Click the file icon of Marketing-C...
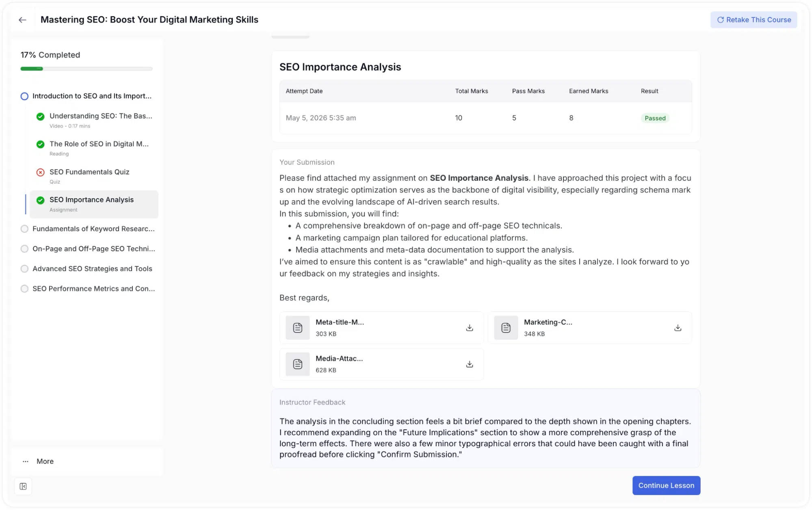Viewport: 812px width, 510px height. point(506,328)
